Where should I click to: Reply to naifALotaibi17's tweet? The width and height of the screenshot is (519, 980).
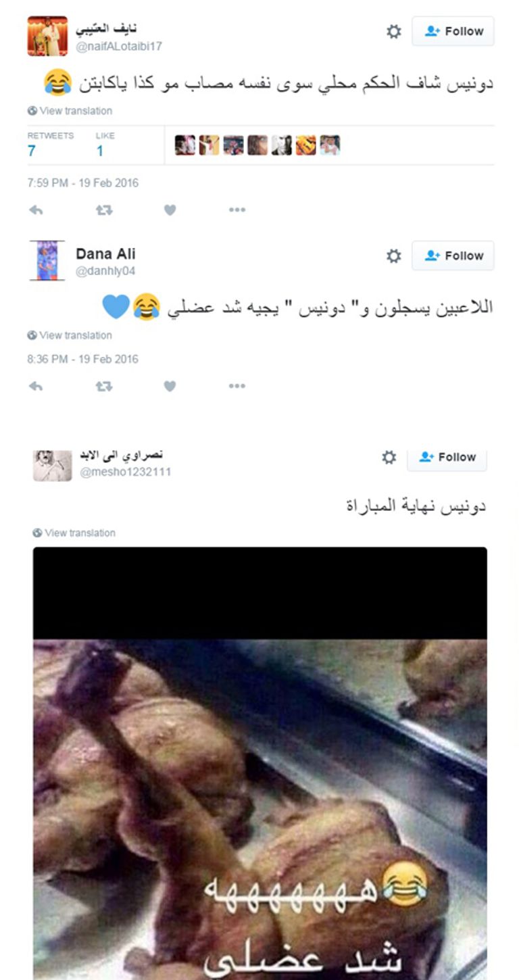36,210
